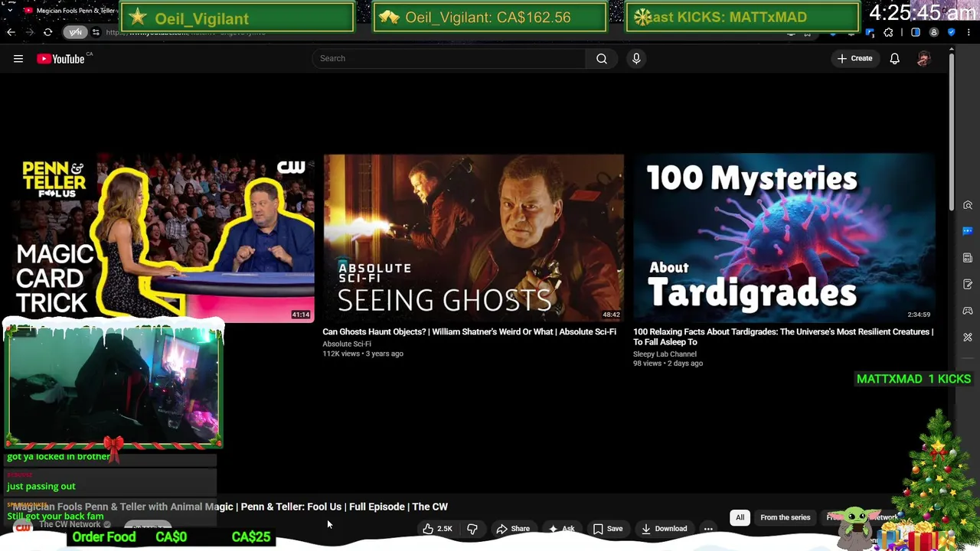Open site settings icon beside the URL
This screenshot has width=980, height=551.
[x=96, y=32]
